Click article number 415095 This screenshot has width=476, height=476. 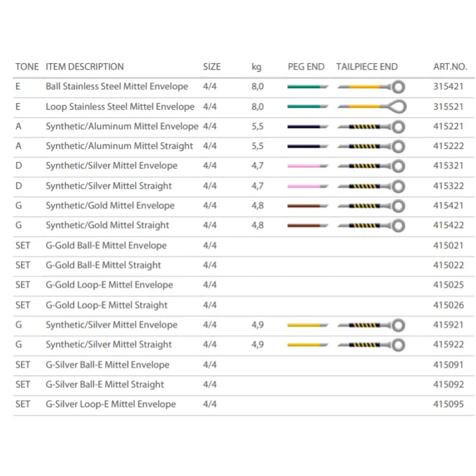click(449, 405)
